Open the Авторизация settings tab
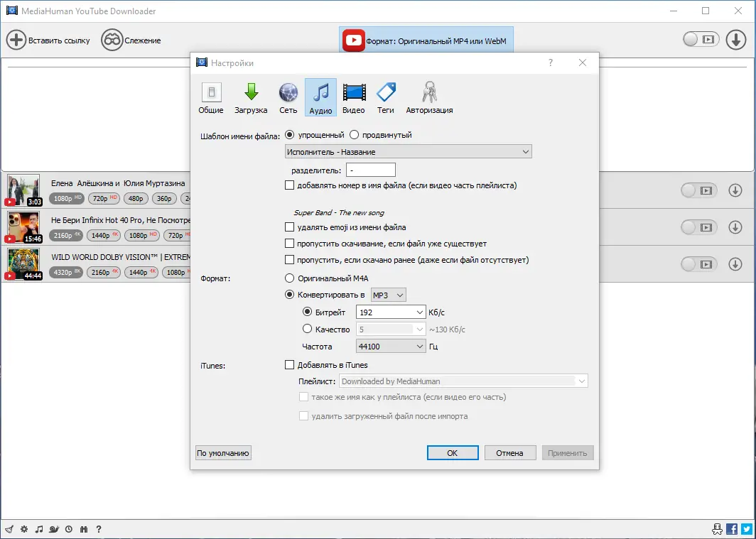 point(429,98)
